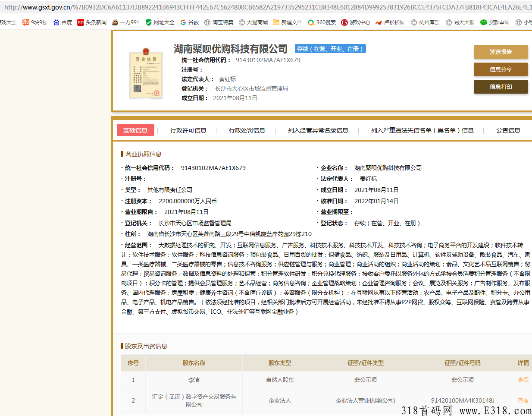This screenshot has height=416, width=532.
Task: Click the 股东及出资信息 section heading
Action: click(x=146, y=346)
